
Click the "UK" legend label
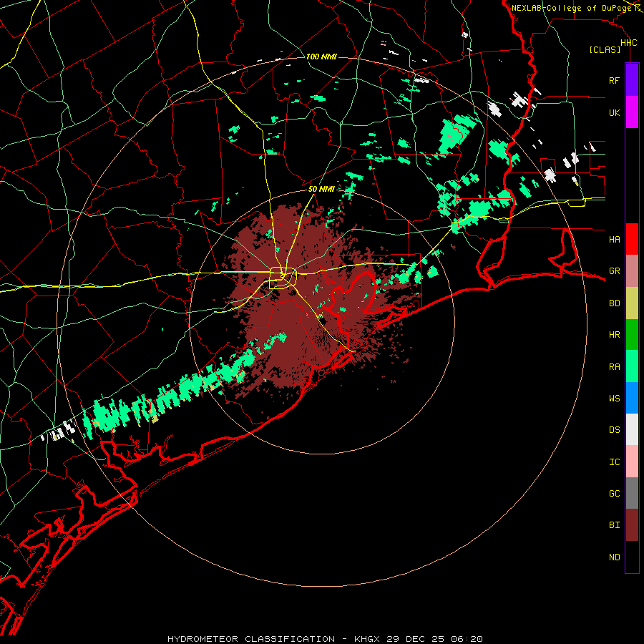tap(615, 112)
